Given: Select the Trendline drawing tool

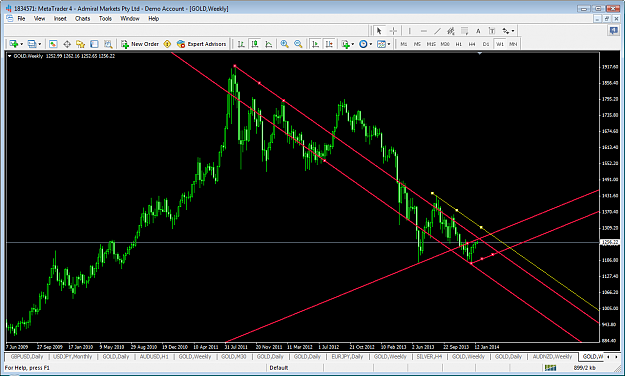Looking at the screenshot, I should pyautogui.click(x=437, y=31).
